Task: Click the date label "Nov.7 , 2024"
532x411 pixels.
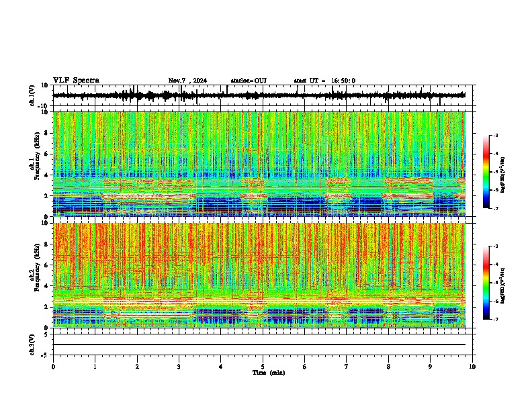Action: point(187,81)
